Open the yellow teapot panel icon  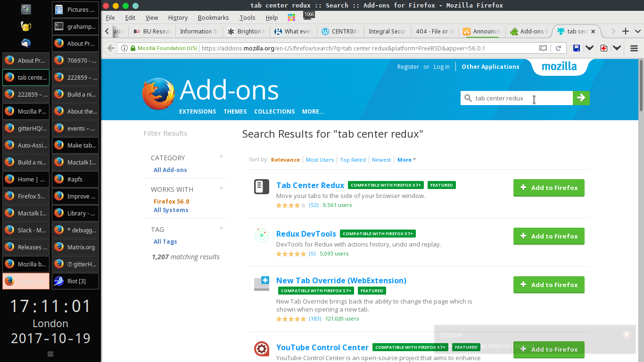[x=26, y=26]
